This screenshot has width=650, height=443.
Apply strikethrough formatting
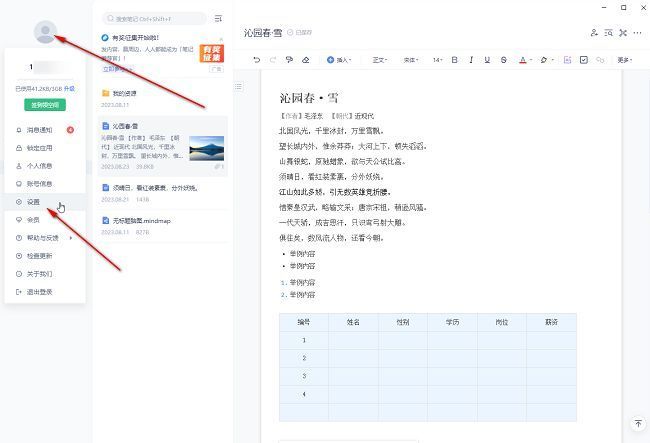click(503, 60)
